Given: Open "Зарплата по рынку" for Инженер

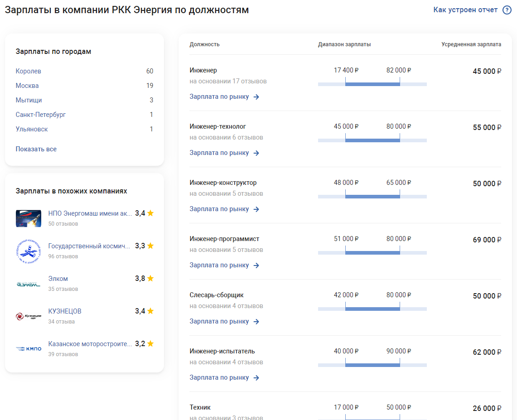Looking at the screenshot, I should pos(219,97).
